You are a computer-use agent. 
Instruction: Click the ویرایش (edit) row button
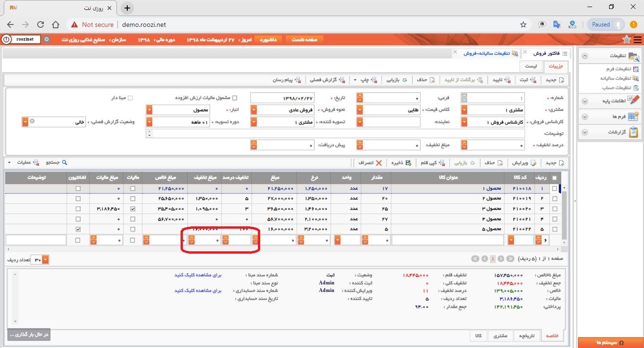(525, 163)
